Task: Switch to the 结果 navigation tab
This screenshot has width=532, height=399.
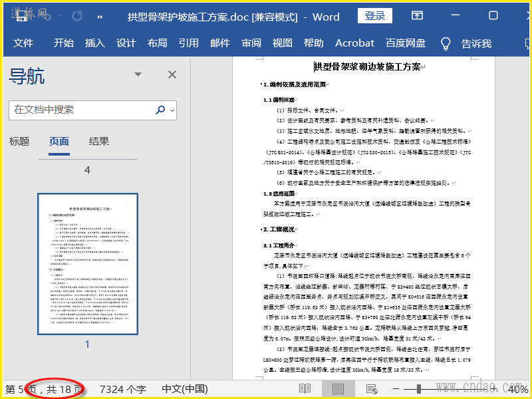Action: pos(98,141)
